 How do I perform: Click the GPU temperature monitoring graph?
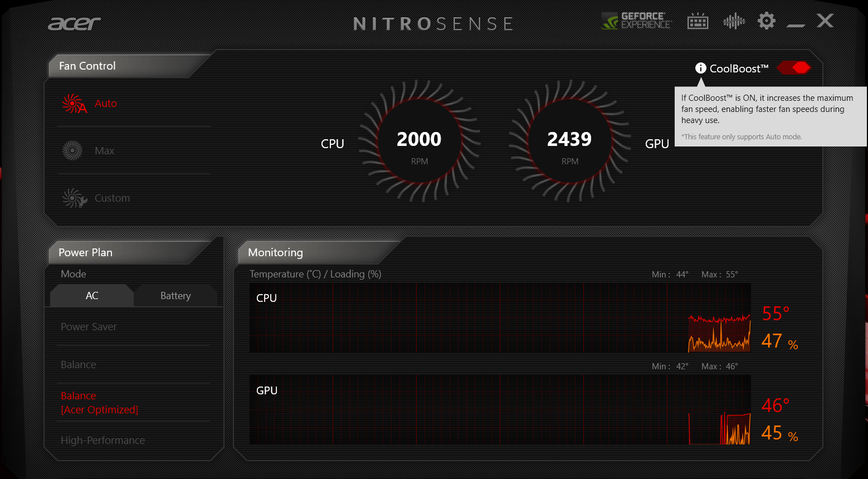(x=500, y=409)
